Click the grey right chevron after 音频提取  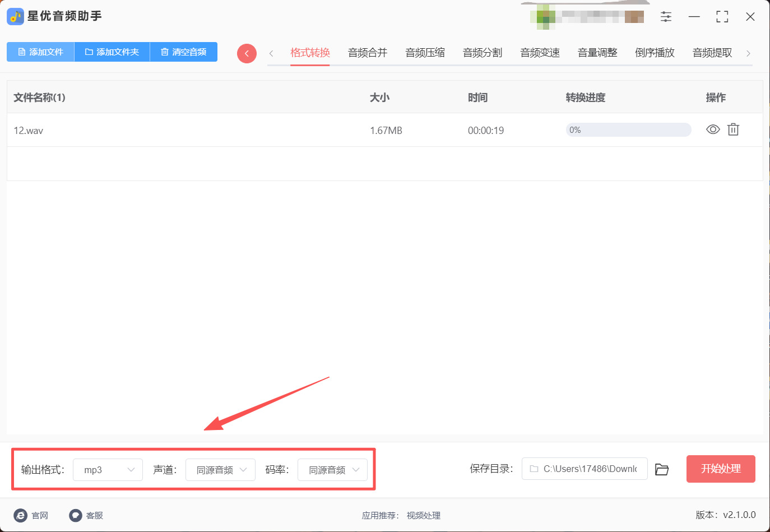point(748,53)
